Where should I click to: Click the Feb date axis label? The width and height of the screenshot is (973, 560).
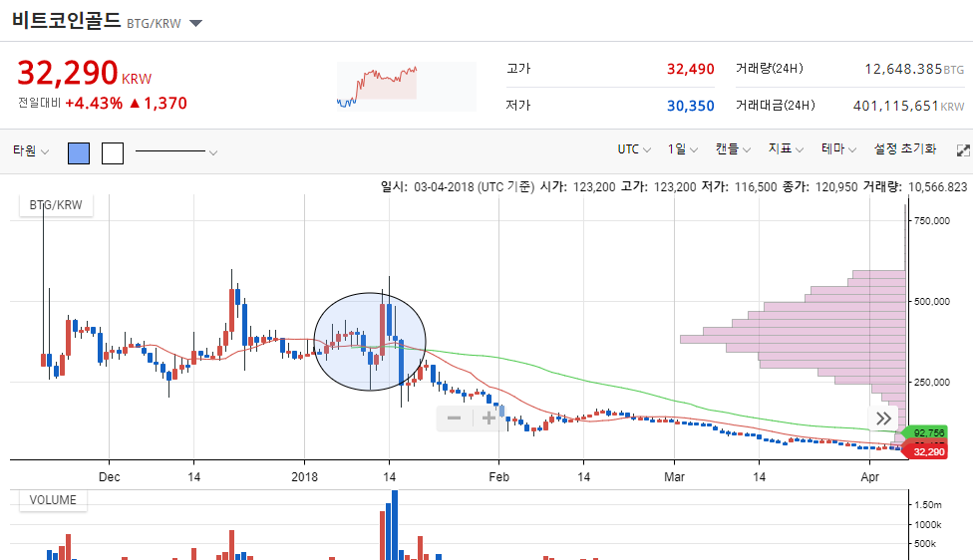(x=498, y=477)
